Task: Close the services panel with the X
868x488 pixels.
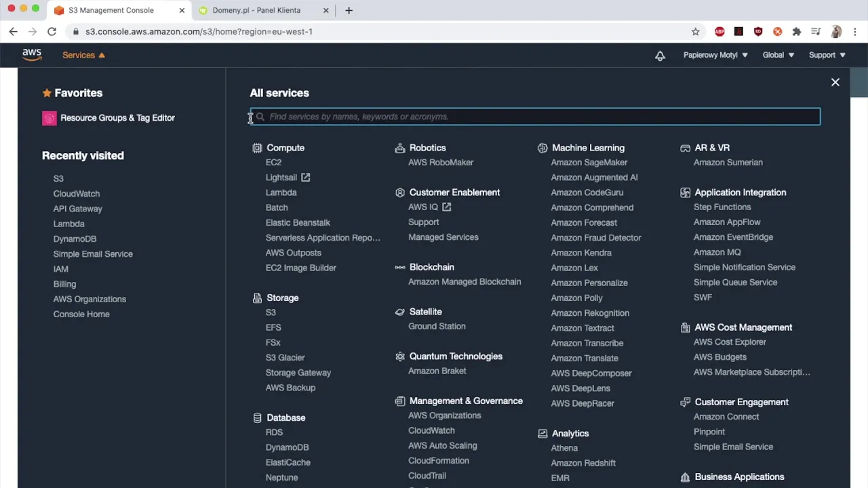Action: pos(835,82)
